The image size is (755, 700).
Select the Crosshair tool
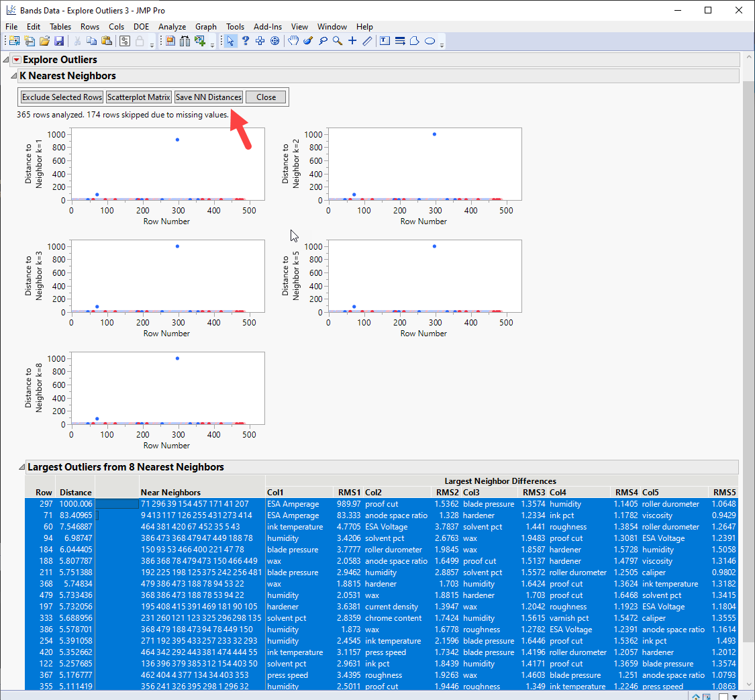click(x=352, y=40)
